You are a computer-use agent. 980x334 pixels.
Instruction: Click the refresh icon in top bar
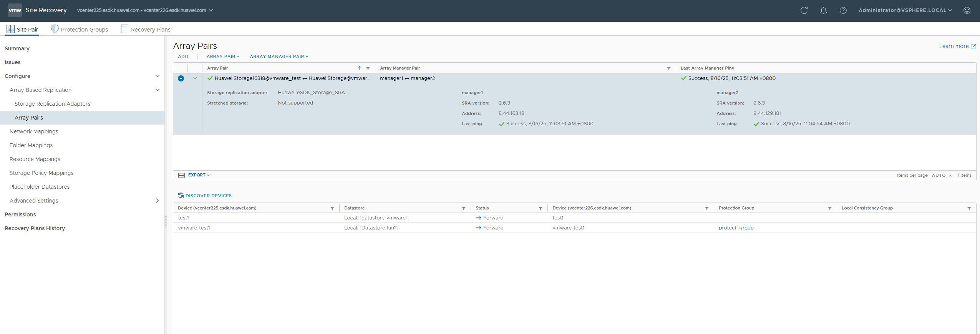click(804, 10)
